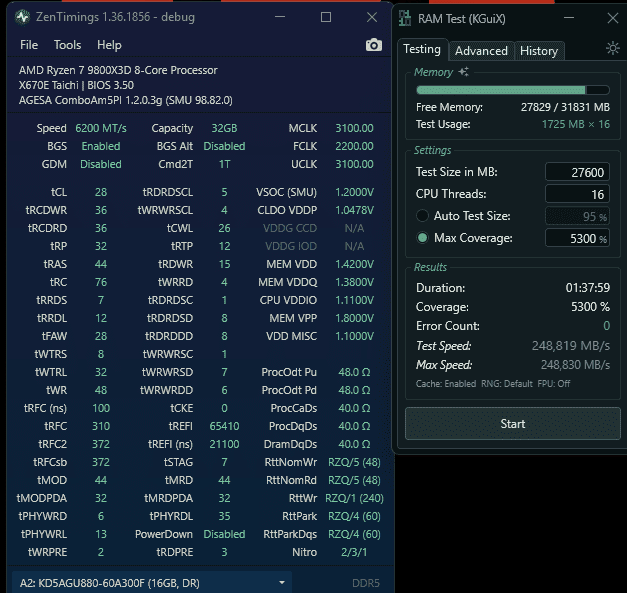Click the Max Speed value 248,830 MB/s
This screenshot has width=627, height=593.
tap(575, 365)
